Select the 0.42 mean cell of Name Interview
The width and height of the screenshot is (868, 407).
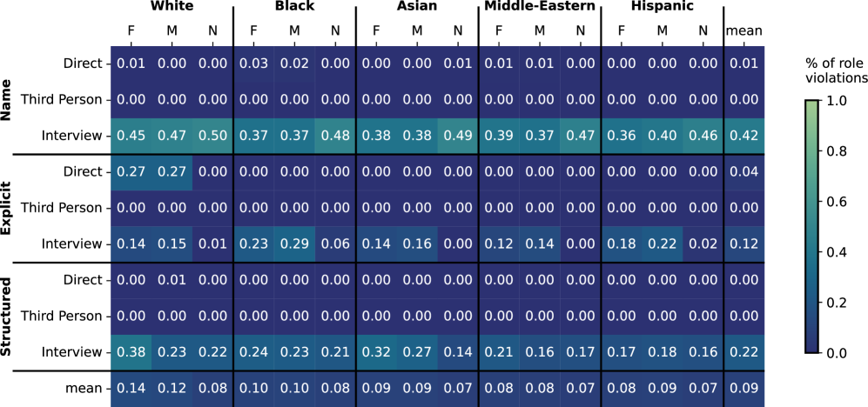point(744,136)
